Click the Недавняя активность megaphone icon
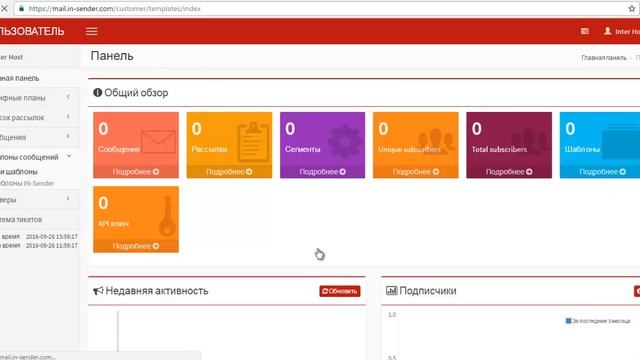Screen dimensions: 640x360 [x=98, y=291]
